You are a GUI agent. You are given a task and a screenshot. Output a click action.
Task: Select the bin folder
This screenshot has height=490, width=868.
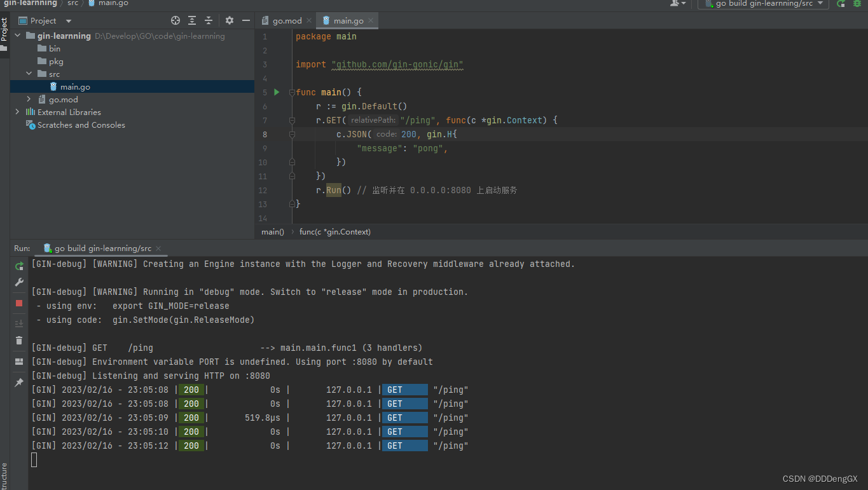[55, 49]
